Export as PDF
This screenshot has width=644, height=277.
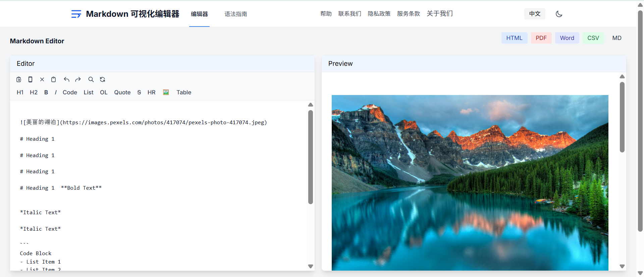tap(541, 38)
